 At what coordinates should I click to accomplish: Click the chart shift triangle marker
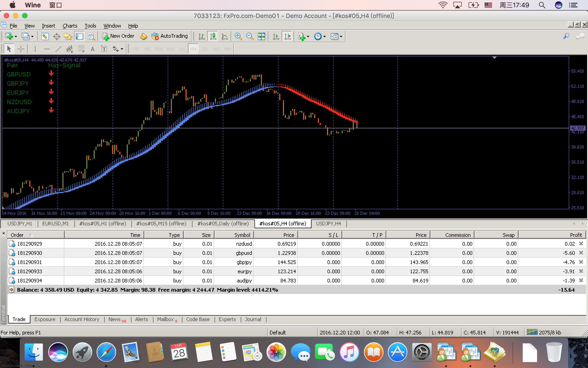click(x=494, y=58)
